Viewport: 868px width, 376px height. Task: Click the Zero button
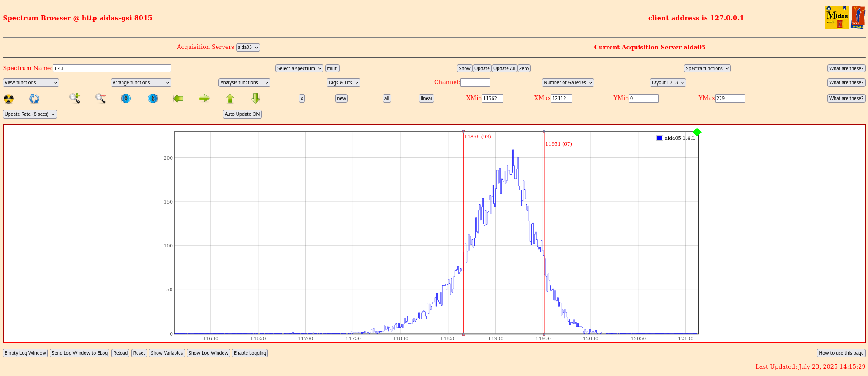pyautogui.click(x=524, y=68)
